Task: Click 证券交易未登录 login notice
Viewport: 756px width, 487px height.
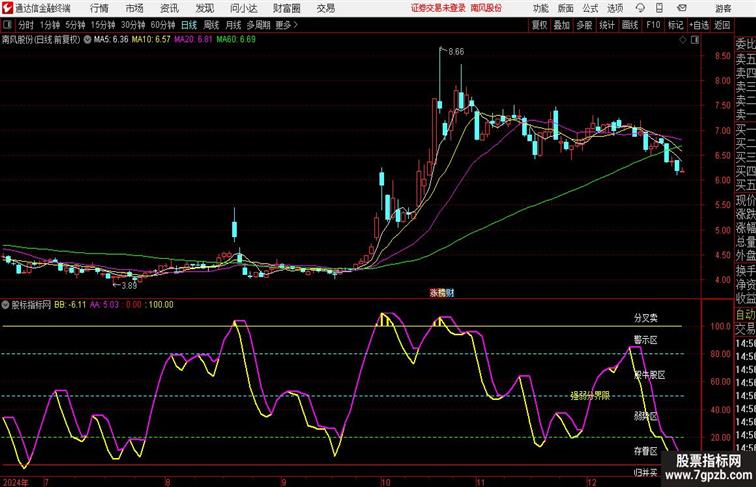Action: pyautogui.click(x=438, y=8)
